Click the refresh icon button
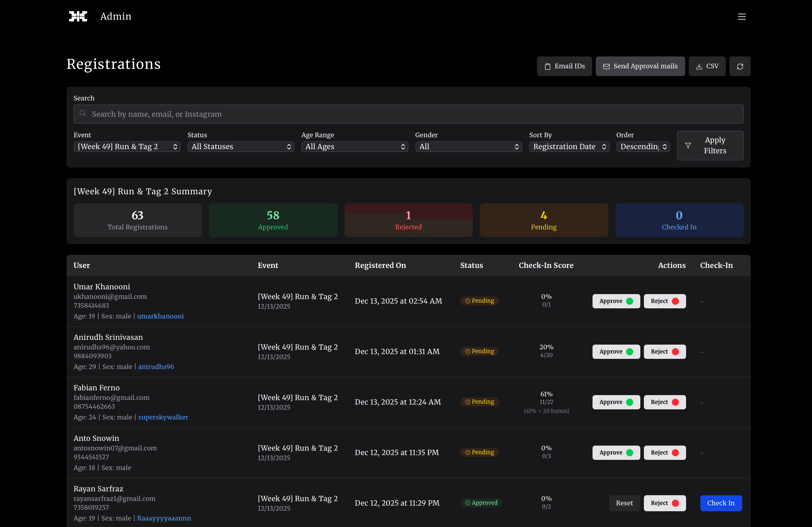The image size is (812, 527). [x=740, y=66]
